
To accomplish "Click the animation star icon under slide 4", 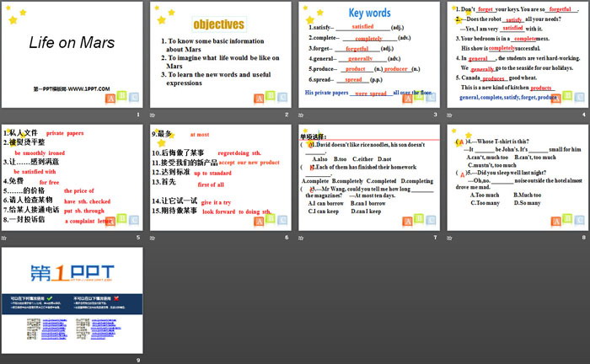I will pyautogui.click(x=449, y=115).
